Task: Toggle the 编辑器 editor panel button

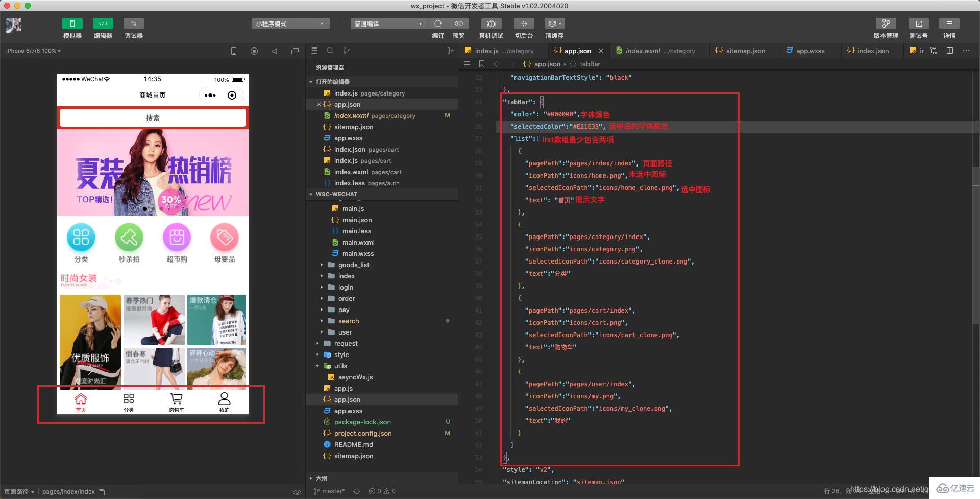Action: coord(103,23)
